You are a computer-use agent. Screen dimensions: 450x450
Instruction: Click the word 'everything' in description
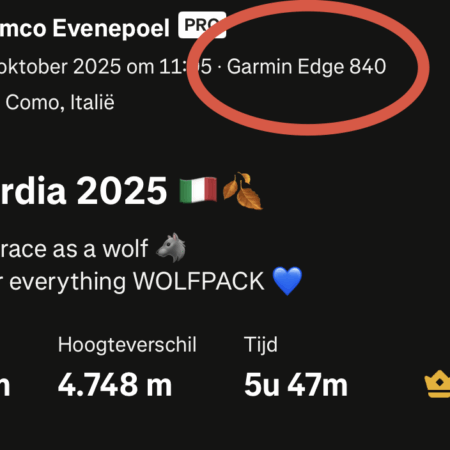pos(68,282)
